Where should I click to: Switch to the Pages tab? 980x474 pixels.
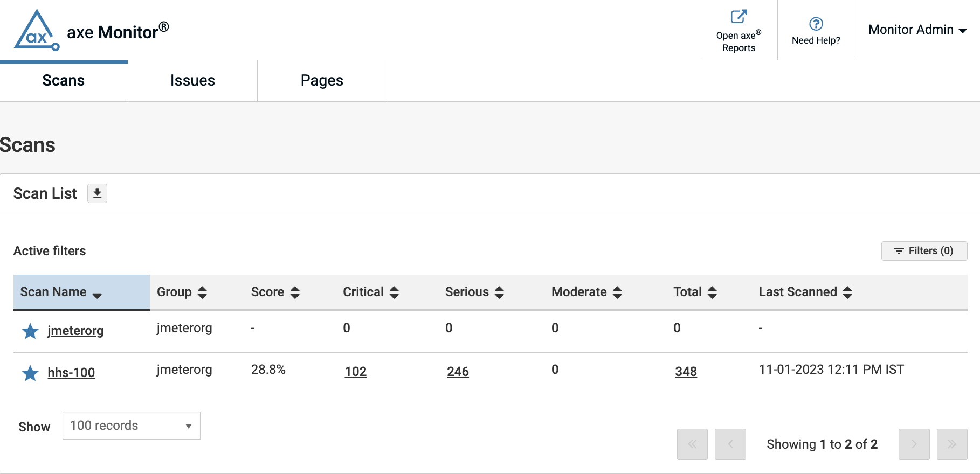tap(322, 81)
